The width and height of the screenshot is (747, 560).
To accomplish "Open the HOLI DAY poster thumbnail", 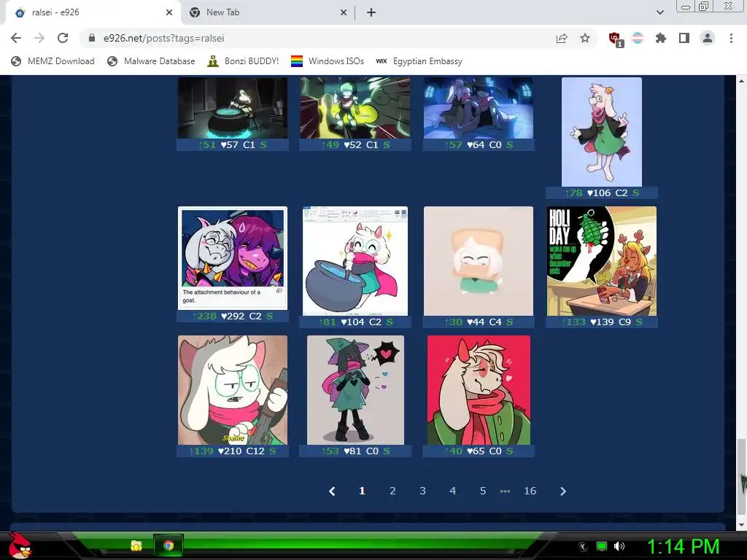I will [602, 261].
